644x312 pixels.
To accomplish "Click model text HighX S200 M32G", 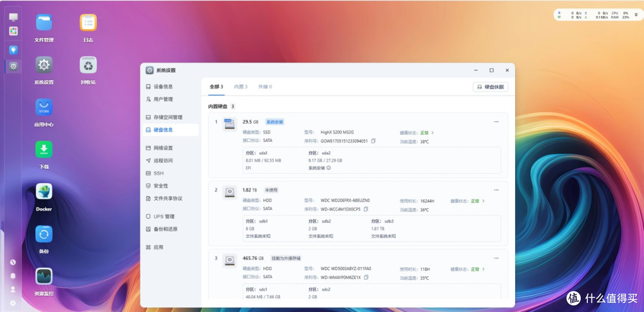I will click(337, 132).
